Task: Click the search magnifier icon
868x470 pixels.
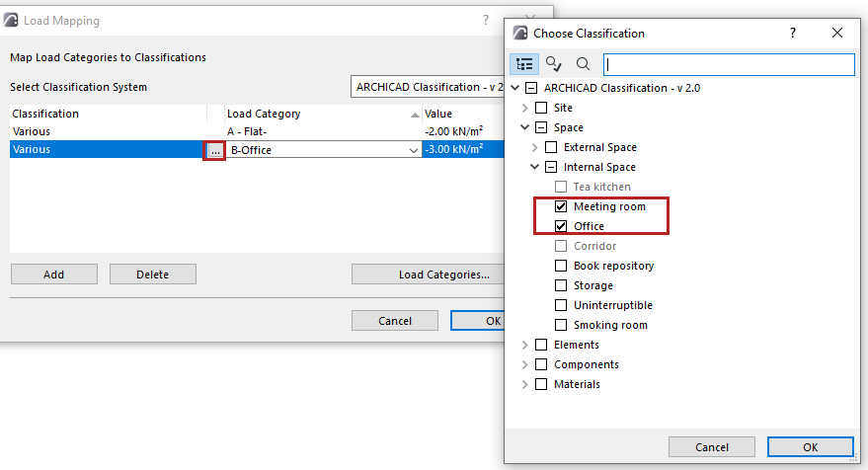Action: click(x=583, y=64)
